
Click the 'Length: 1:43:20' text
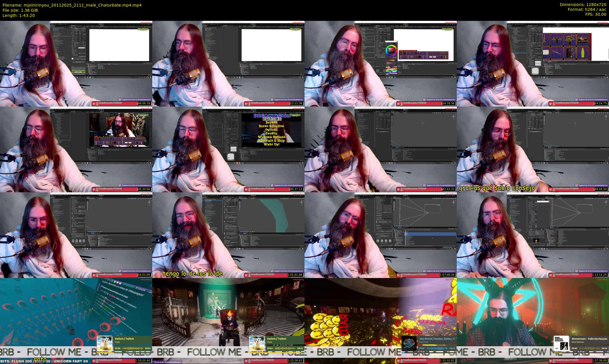(19, 15)
